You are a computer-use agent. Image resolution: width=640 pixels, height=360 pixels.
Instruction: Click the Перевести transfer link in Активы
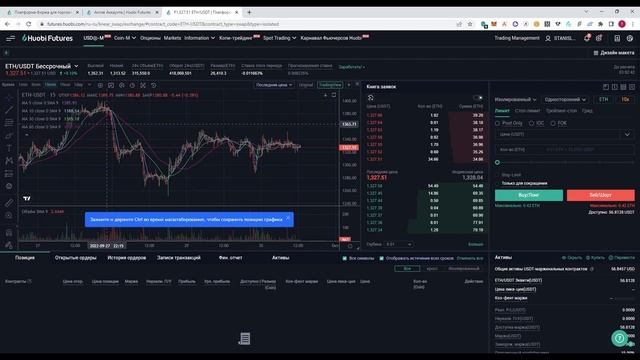[x=622, y=258]
